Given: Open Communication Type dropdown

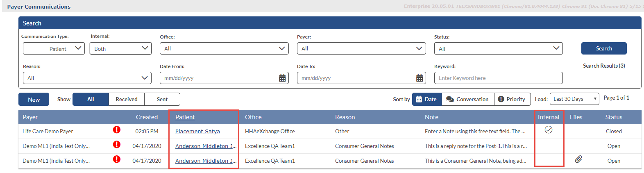Looking at the screenshot, I should tap(54, 48).
